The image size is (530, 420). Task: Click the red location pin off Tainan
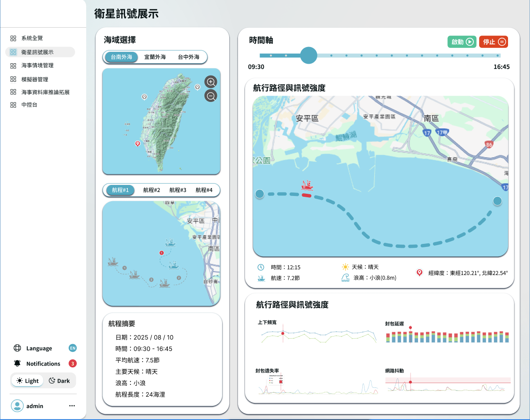[x=137, y=144]
